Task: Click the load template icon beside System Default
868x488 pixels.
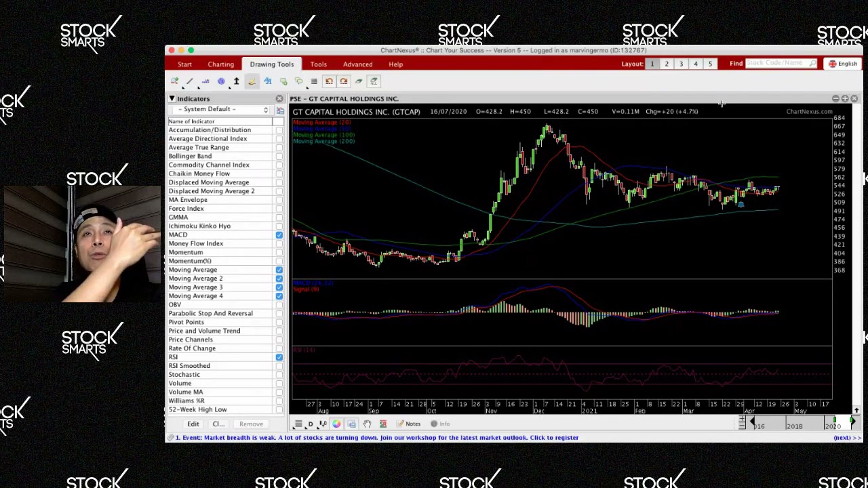Action: (280, 110)
